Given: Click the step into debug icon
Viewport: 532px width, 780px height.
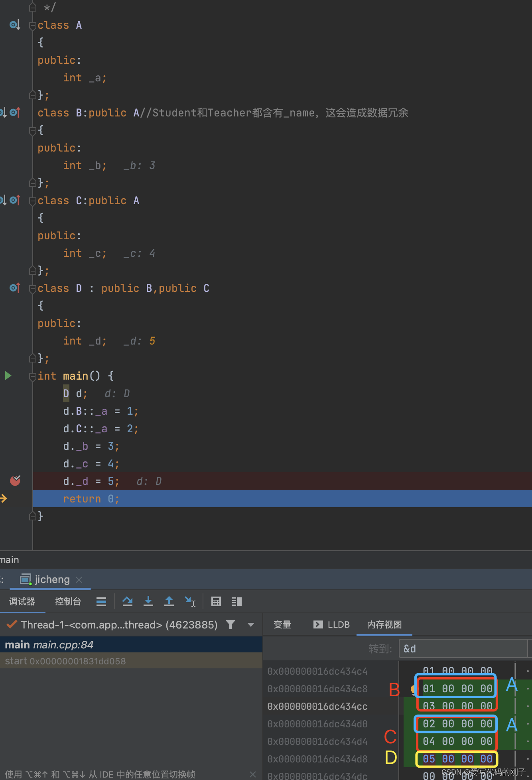Looking at the screenshot, I should [148, 601].
